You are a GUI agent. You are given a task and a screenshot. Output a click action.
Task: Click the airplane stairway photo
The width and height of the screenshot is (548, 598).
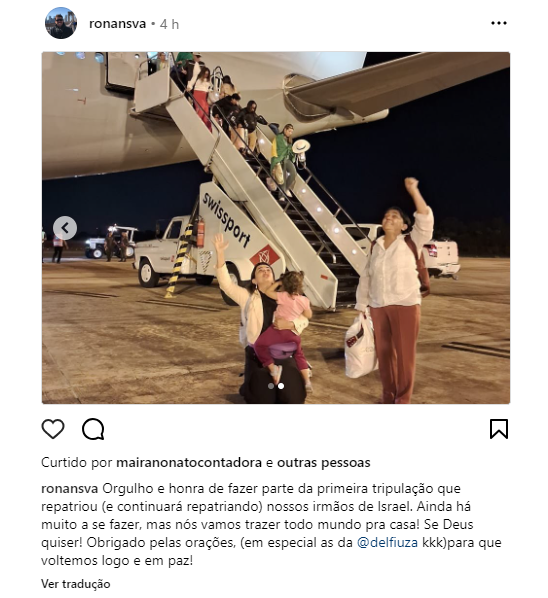[x=276, y=228]
